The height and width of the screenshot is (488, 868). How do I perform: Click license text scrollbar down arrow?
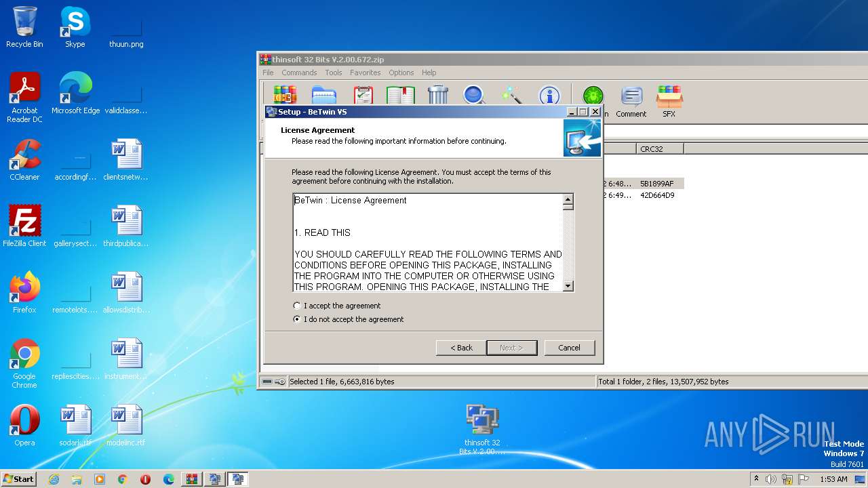pos(568,286)
